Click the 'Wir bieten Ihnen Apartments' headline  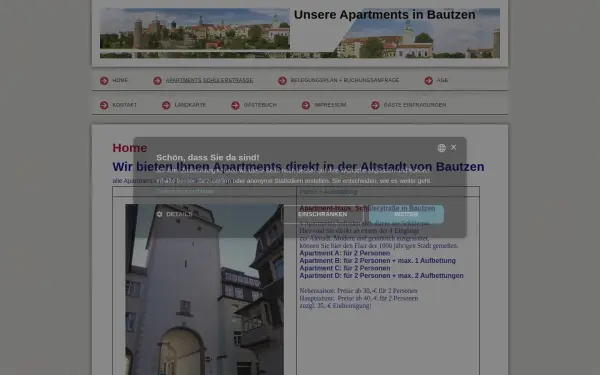(x=298, y=167)
